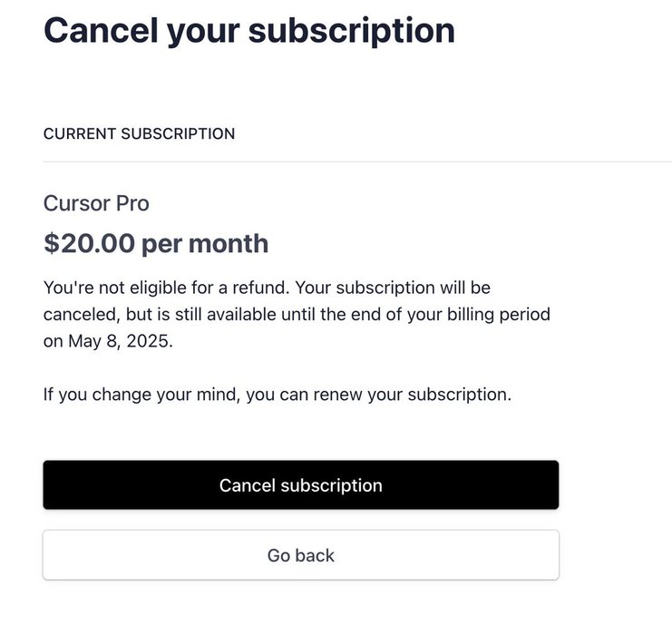The image size is (672, 635).
Task: Click the black Cancel subscription button
Action: [x=301, y=485]
